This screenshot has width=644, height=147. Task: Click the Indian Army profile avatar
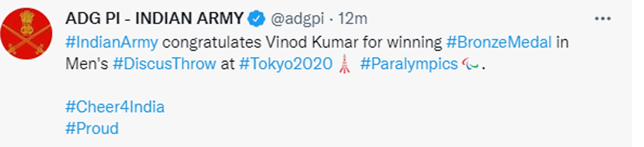coord(26,34)
